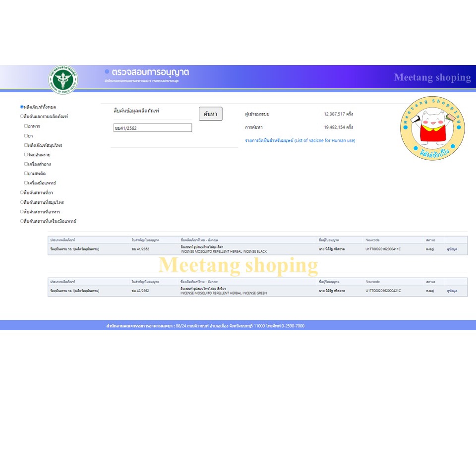This screenshot has height=476, width=476.
Task: Check the เครื่องมือแพทย์ checkbox
Action: pyautogui.click(x=26, y=183)
